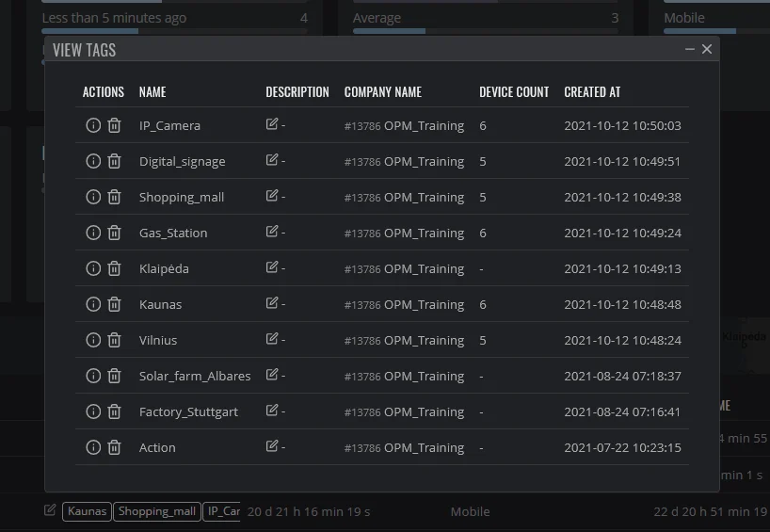This screenshot has height=532, width=770.
Task: Edit Factory_Stuttgart description field
Action: pyautogui.click(x=271, y=411)
